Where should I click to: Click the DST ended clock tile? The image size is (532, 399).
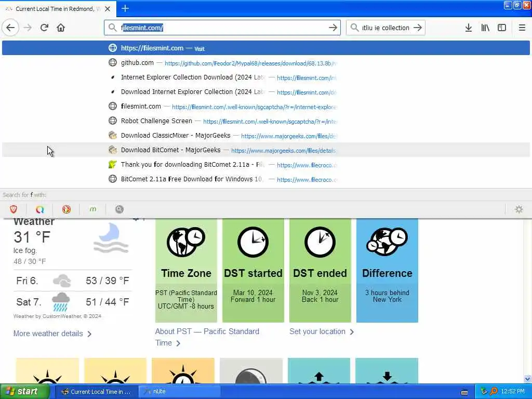coord(320,270)
